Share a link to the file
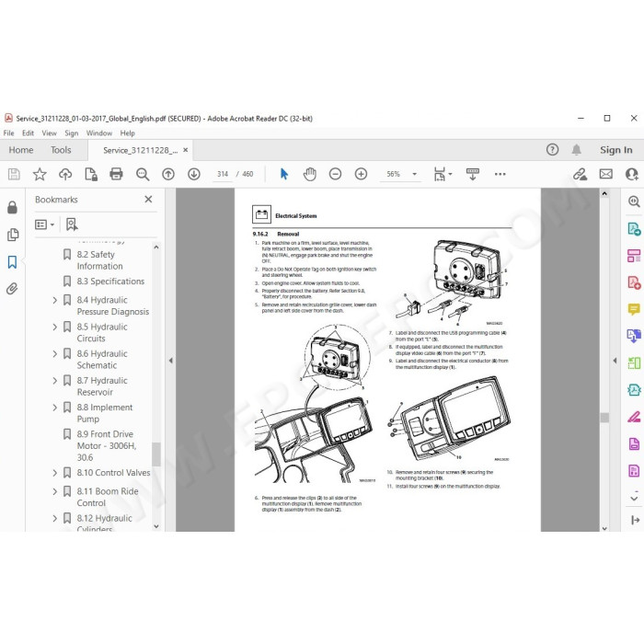This screenshot has height=644, width=644. point(580,174)
